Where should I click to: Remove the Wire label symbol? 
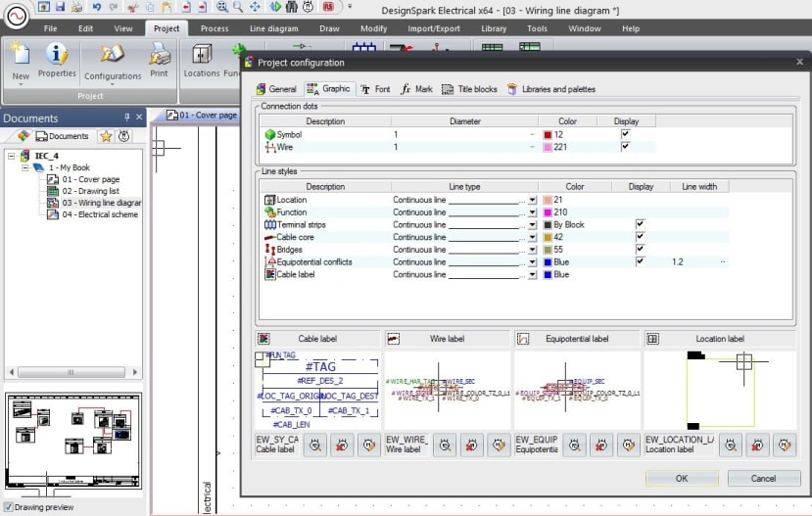coord(471,446)
